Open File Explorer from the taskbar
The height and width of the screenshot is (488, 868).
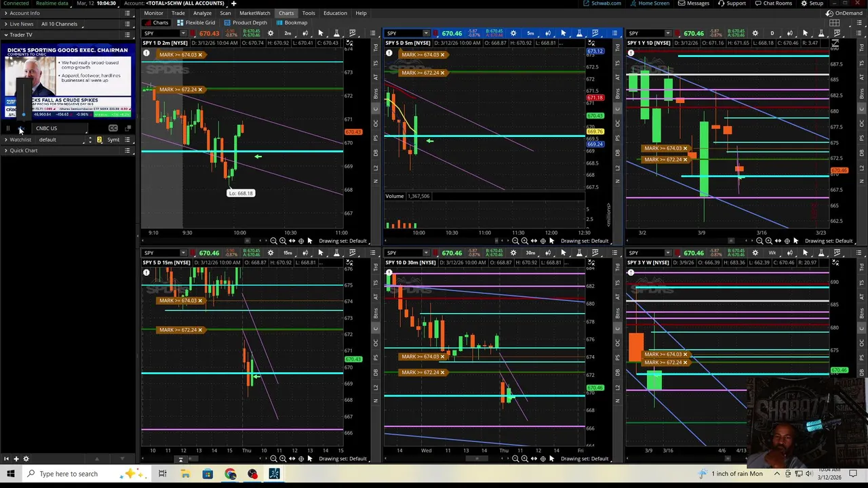(x=185, y=474)
